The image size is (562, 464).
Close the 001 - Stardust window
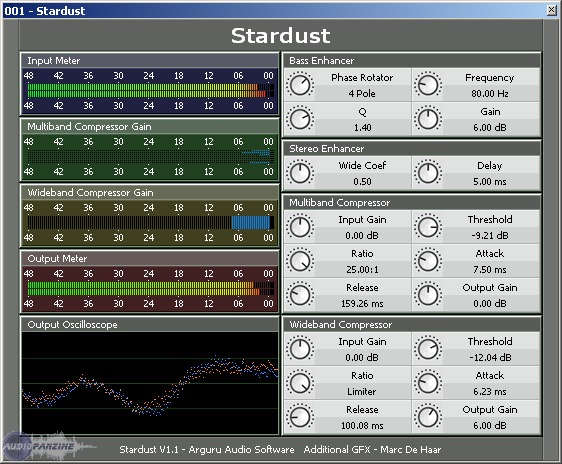click(552, 10)
